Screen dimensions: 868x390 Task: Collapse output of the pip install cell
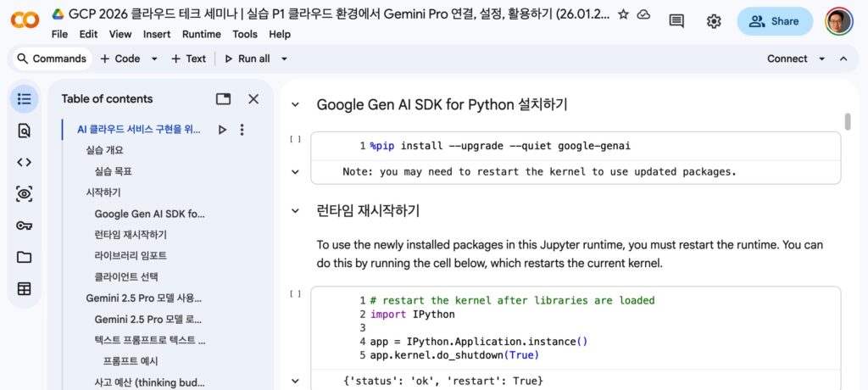pos(296,172)
